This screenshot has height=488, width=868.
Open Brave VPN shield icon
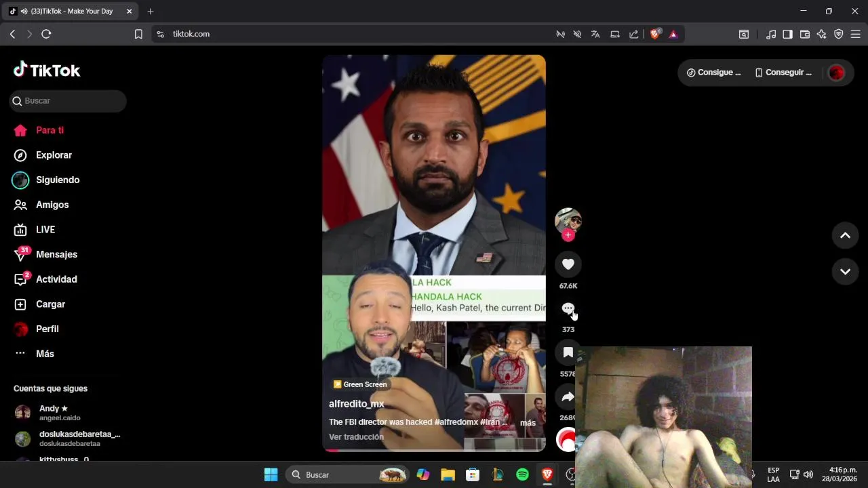coord(839,34)
